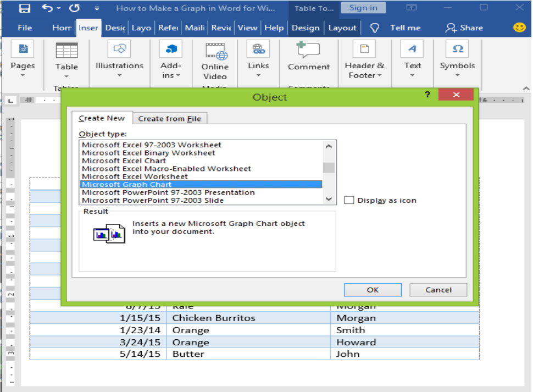Click the Links icon
The width and height of the screenshot is (533, 392).
click(258, 48)
